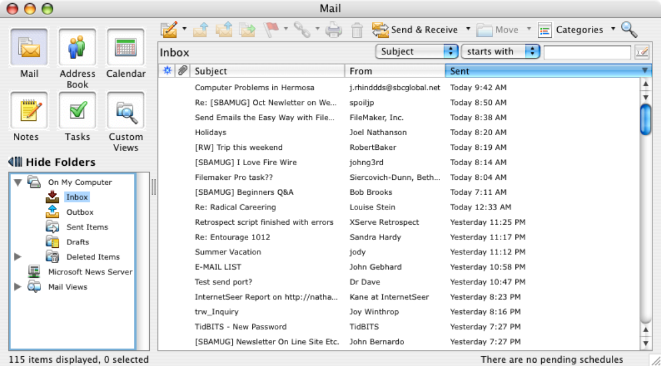The image size is (661, 366).
Task: Collapse the On My Computer folder tree
Action: [17, 183]
